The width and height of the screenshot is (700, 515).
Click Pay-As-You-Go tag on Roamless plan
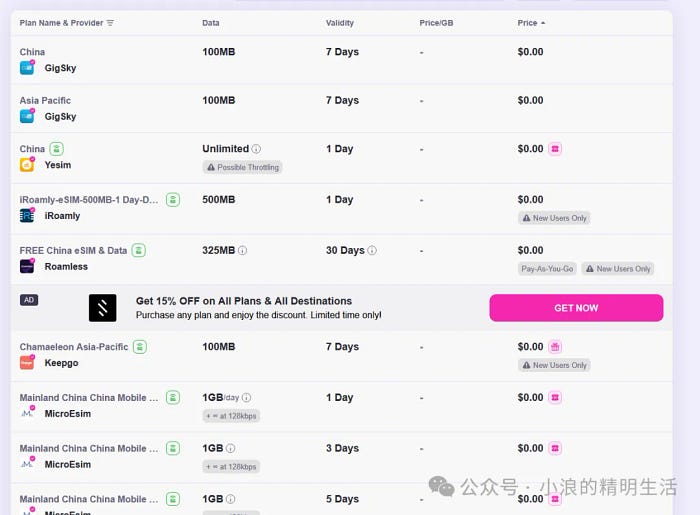pos(547,269)
